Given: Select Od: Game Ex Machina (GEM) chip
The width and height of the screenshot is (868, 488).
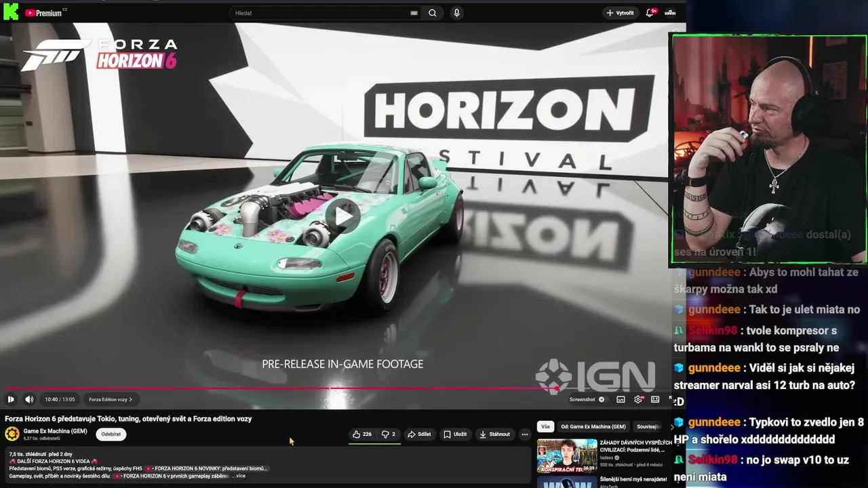Looking at the screenshot, I should pos(593,427).
